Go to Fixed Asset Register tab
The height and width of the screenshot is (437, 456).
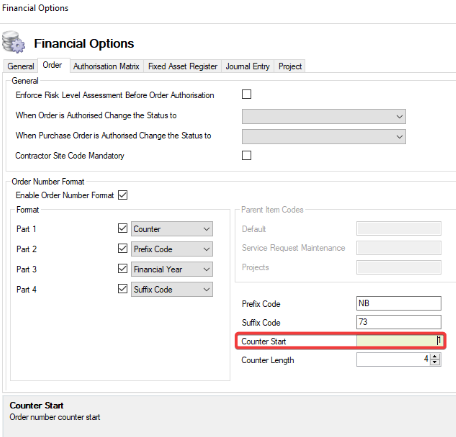point(183,66)
